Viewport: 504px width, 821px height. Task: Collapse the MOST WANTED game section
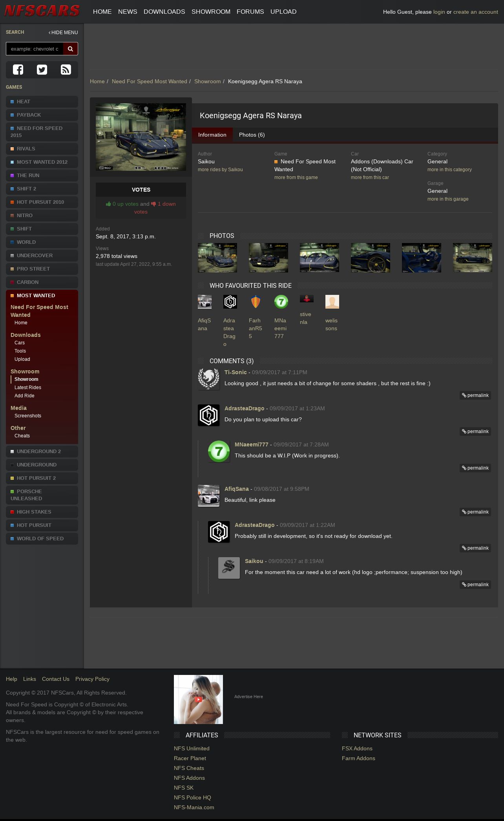coord(42,295)
